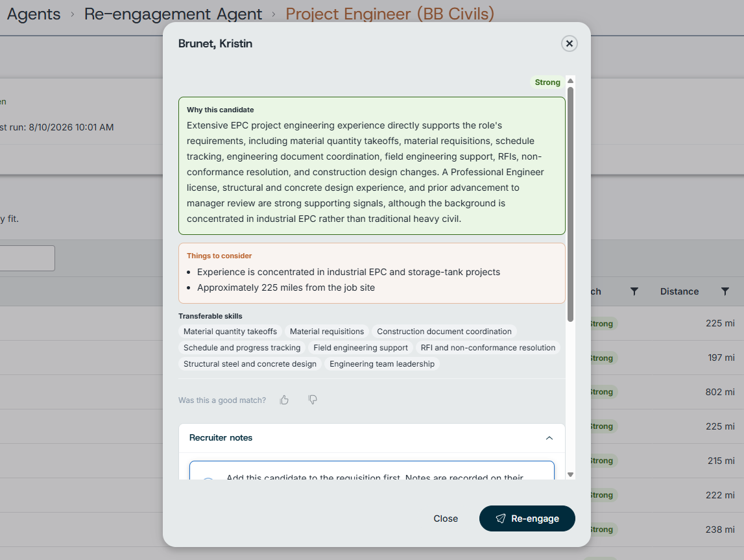Collapse the Recruiter notes section chevron
744x560 pixels.
point(549,438)
